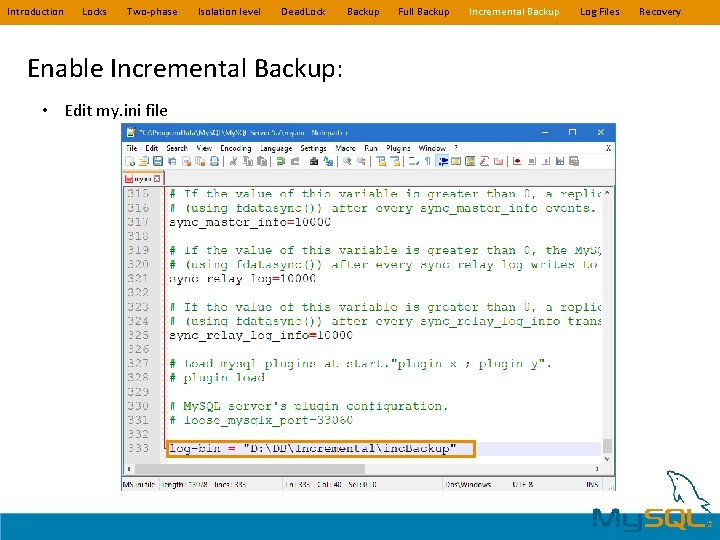This screenshot has width=720, height=540.
Task: Open the Search menu
Action: pos(177,148)
